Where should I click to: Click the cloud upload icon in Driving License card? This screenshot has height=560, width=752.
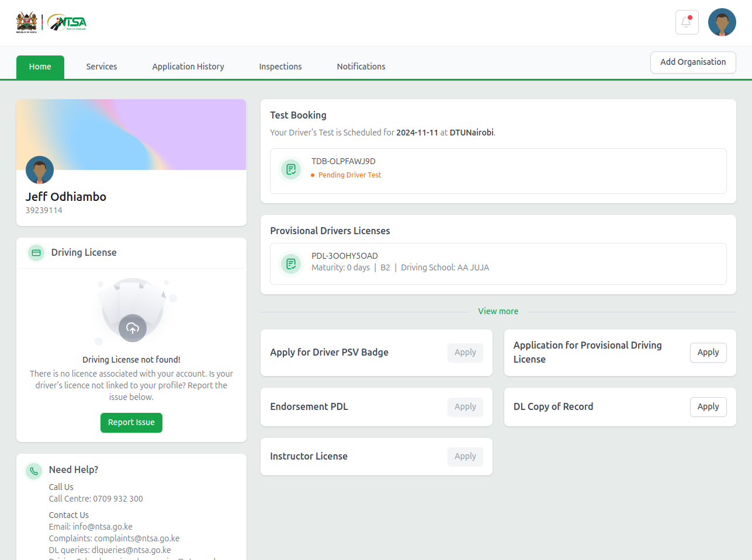pos(133,328)
